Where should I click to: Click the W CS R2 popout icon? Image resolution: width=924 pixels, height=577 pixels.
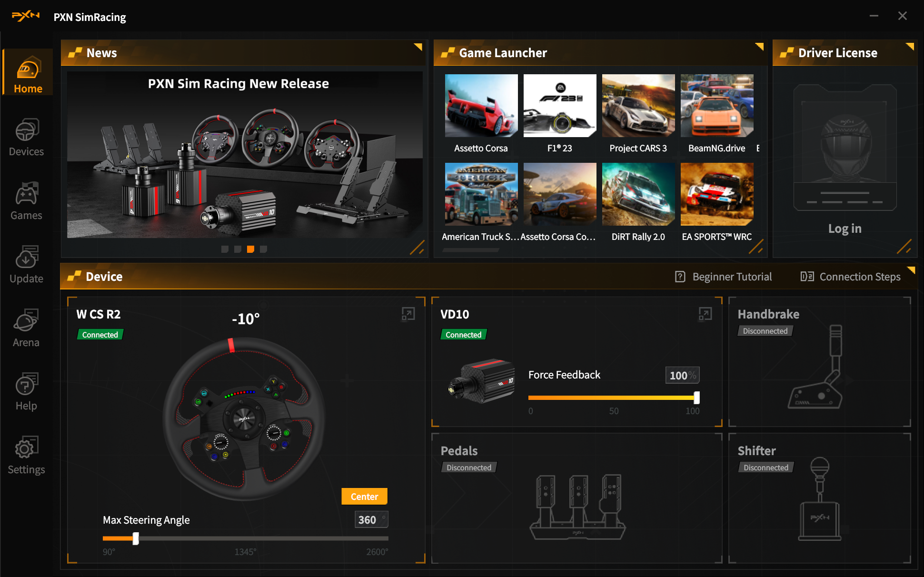(x=409, y=314)
